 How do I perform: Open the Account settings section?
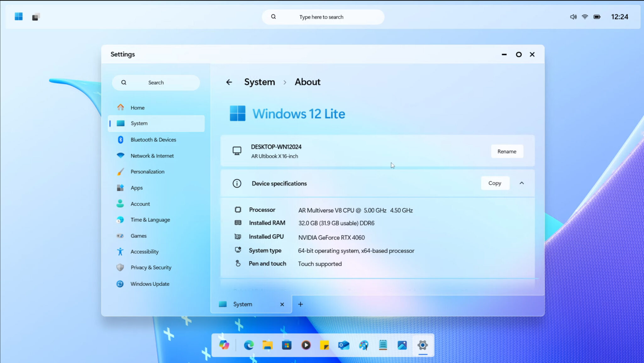[140, 204]
